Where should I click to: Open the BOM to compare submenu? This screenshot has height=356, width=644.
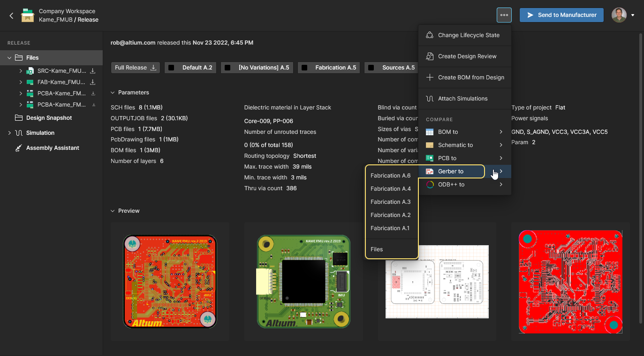pos(465,132)
